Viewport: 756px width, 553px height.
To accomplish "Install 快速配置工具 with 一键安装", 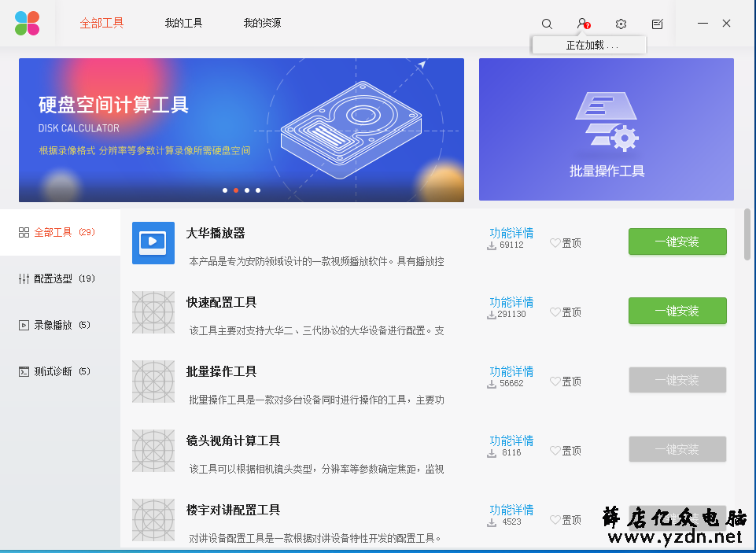I will 677,311.
